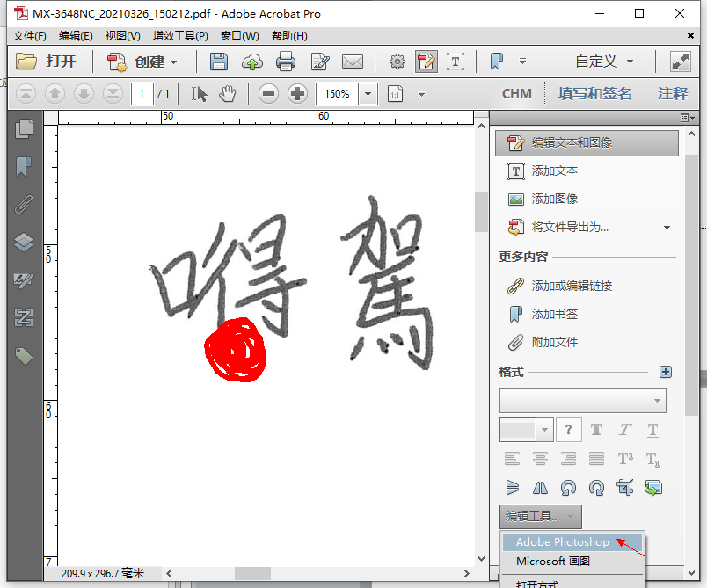Open the zoom level dropdown arrow
Viewport: 707px width, 588px height.
tap(368, 94)
